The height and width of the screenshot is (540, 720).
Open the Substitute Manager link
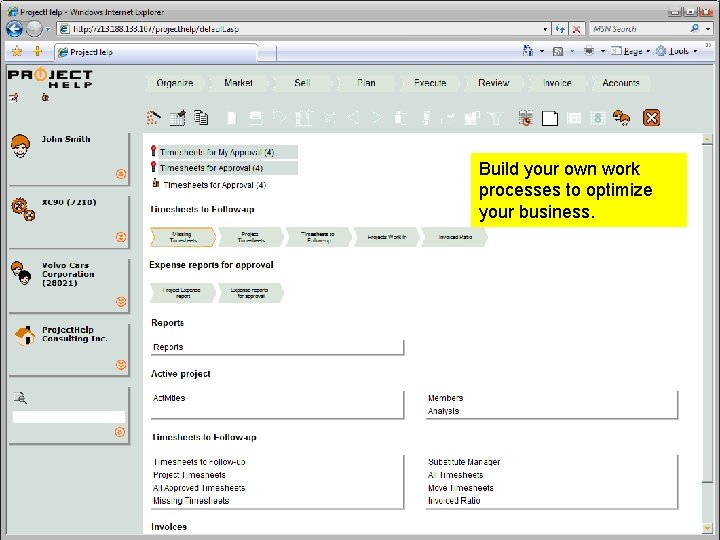(464, 462)
